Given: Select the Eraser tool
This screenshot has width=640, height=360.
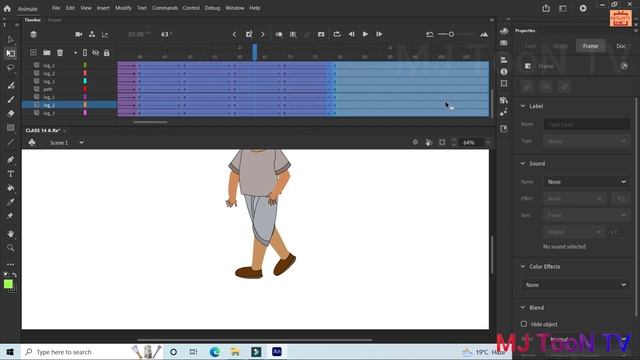Looking at the screenshot, I should point(11,113).
